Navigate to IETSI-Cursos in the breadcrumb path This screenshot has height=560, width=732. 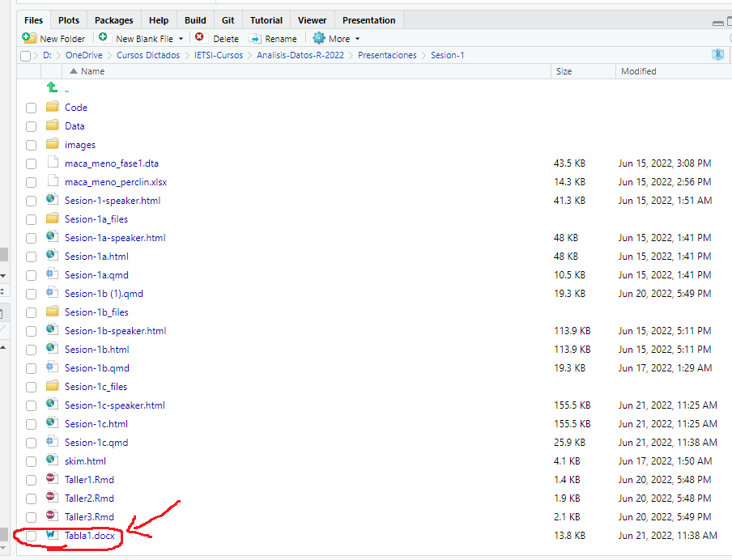(218, 55)
